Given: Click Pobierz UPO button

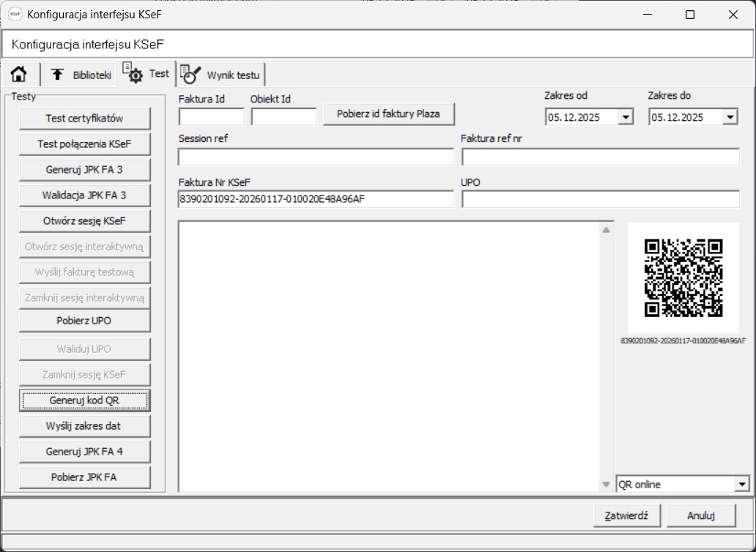Looking at the screenshot, I should [x=84, y=321].
